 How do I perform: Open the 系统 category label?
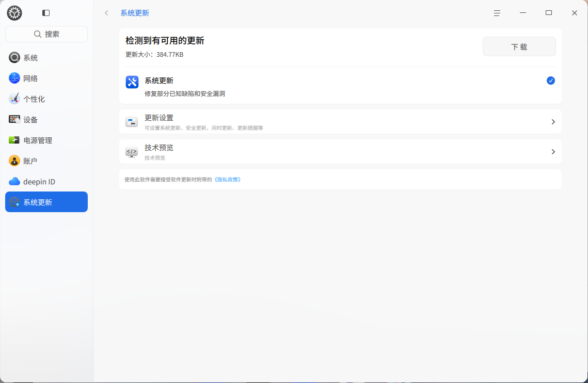click(30, 58)
